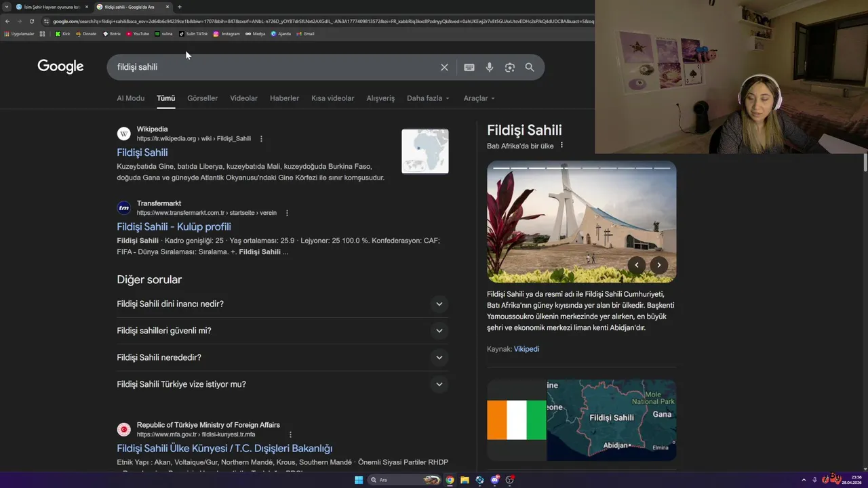Open more options for mfa.gov.tr result

point(290,434)
